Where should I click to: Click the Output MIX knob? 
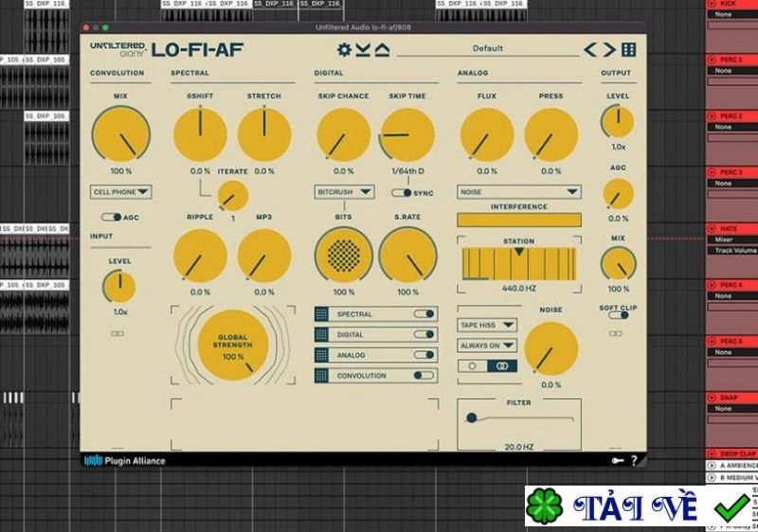click(x=619, y=264)
